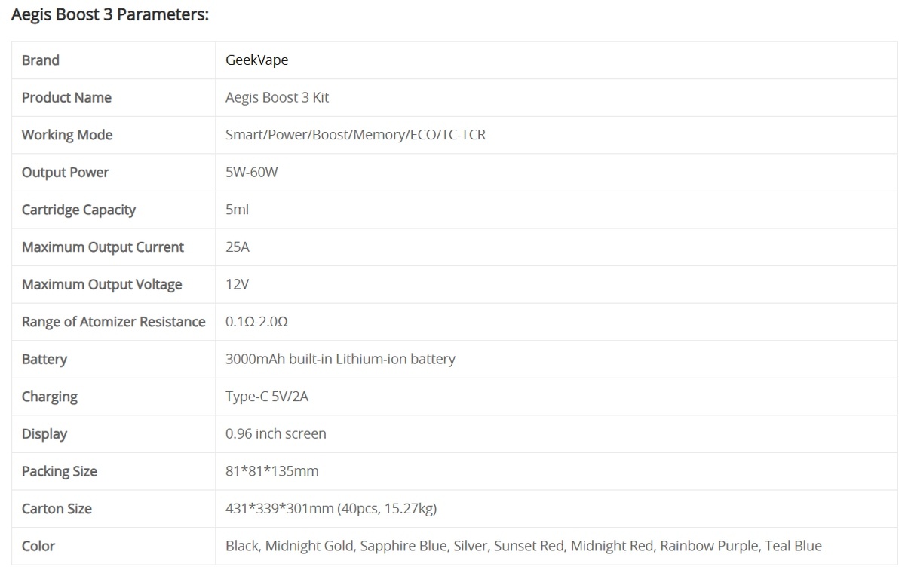Viewport: 905px width, 588px height.
Task: Click the Working Mode label
Action: coord(67,135)
